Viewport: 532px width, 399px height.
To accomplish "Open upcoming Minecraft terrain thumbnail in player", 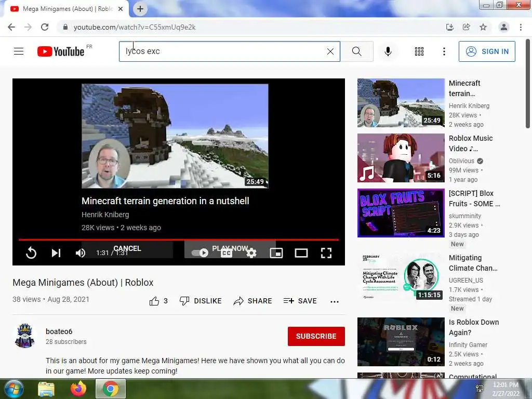I will [175, 136].
